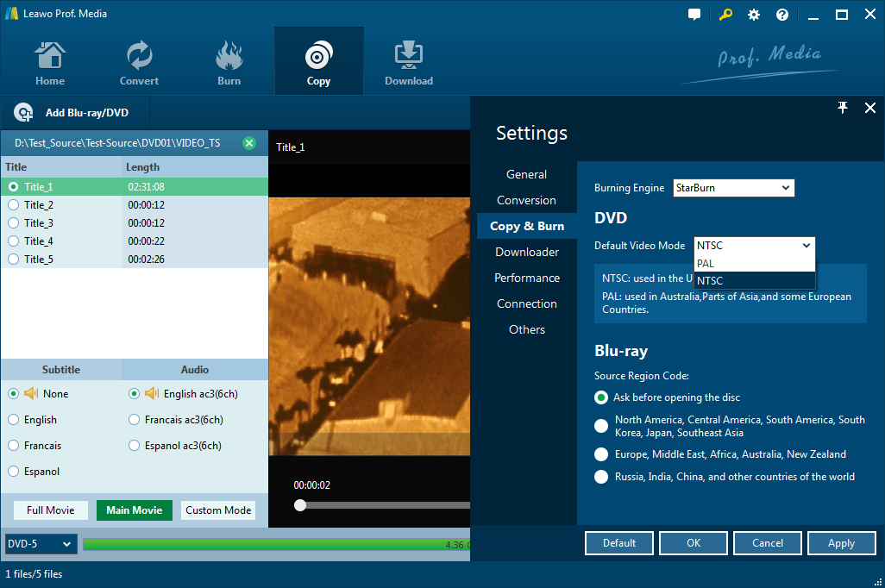The width and height of the screenshot is (885, 588).
Task: Switch to Performance settings tab
Action: [x=526, y=278]
